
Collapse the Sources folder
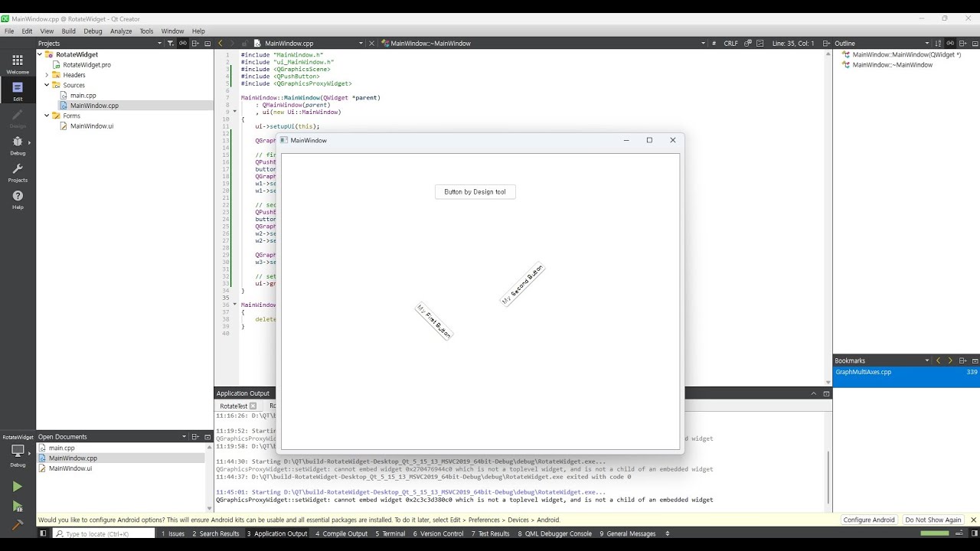pyautogui.click(x=47, y=85)
